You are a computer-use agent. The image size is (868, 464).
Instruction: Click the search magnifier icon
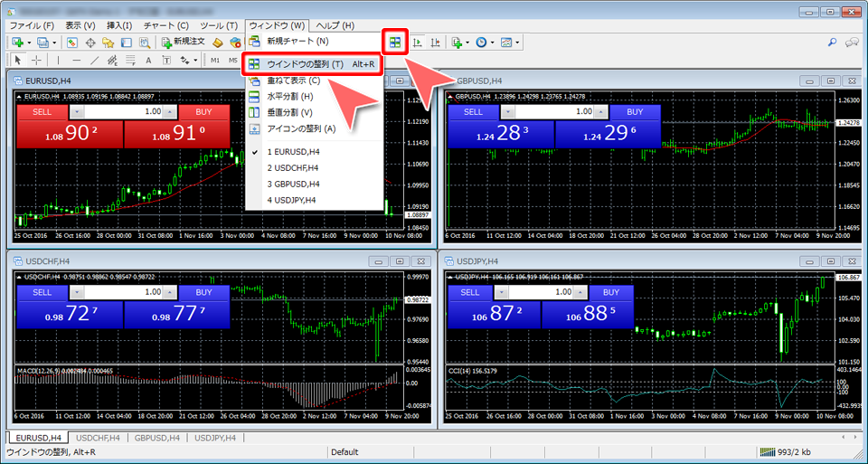[x=832, y=43]
